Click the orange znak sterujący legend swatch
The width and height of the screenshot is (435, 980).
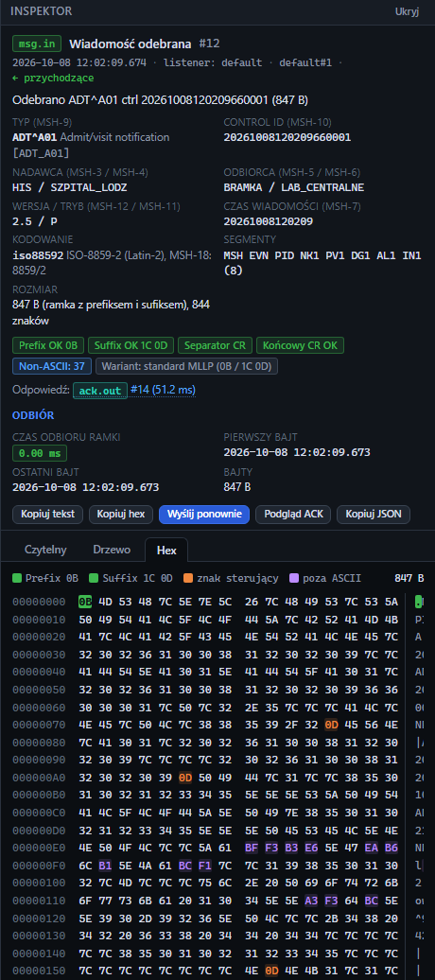tap(188, 578)
